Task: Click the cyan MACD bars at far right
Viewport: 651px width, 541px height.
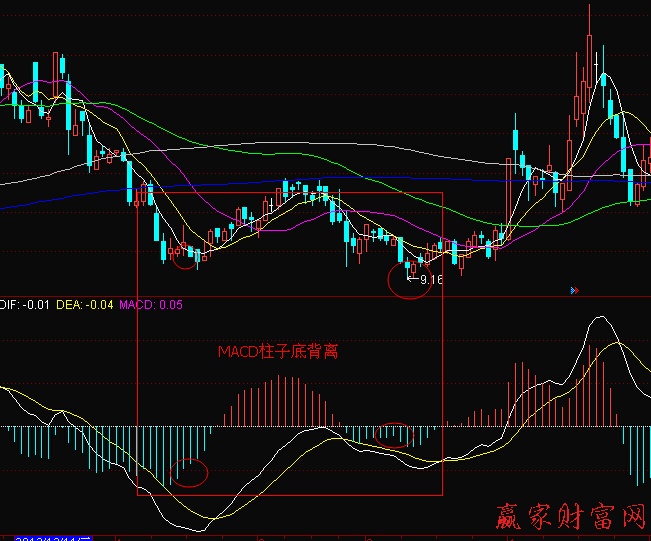Action: pyautogui.click(x=636, y=450)
